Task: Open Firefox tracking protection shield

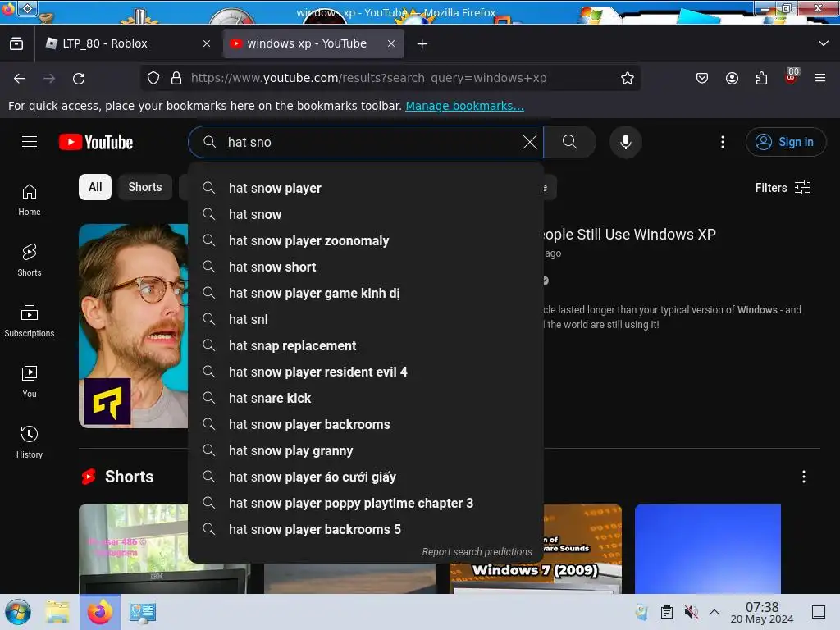Action: click(153, 78)
